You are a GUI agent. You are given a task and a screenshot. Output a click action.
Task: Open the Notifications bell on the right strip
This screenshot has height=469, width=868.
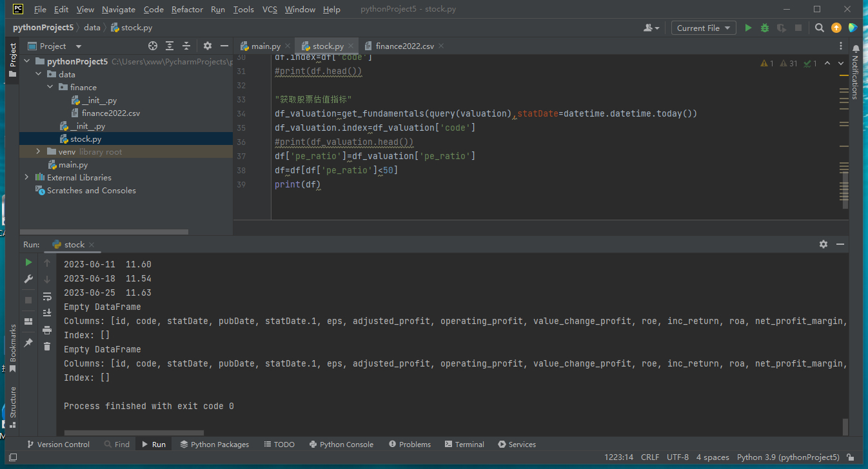856,49
